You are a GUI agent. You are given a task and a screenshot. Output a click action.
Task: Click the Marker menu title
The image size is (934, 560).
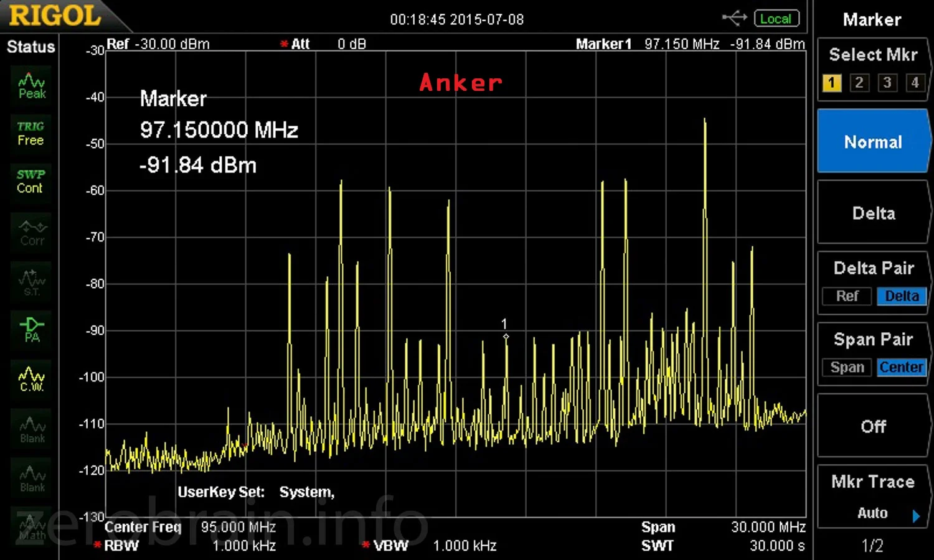point(872,20)
